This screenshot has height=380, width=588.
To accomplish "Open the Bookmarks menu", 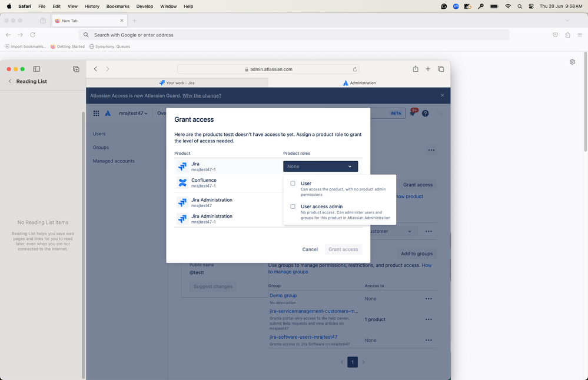I will [x=118, y=6].
